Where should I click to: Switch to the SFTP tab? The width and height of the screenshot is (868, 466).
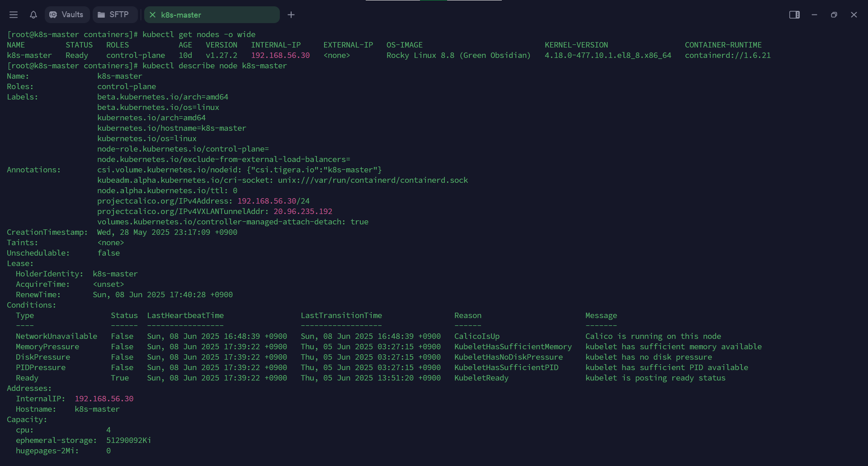pyautogui.click(x=114, y=15)
